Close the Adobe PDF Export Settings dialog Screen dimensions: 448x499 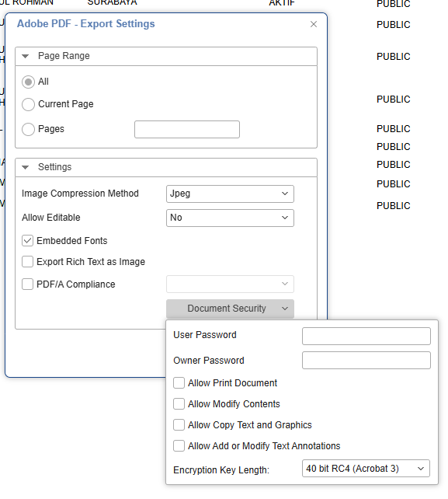click(x=314, y=24)
